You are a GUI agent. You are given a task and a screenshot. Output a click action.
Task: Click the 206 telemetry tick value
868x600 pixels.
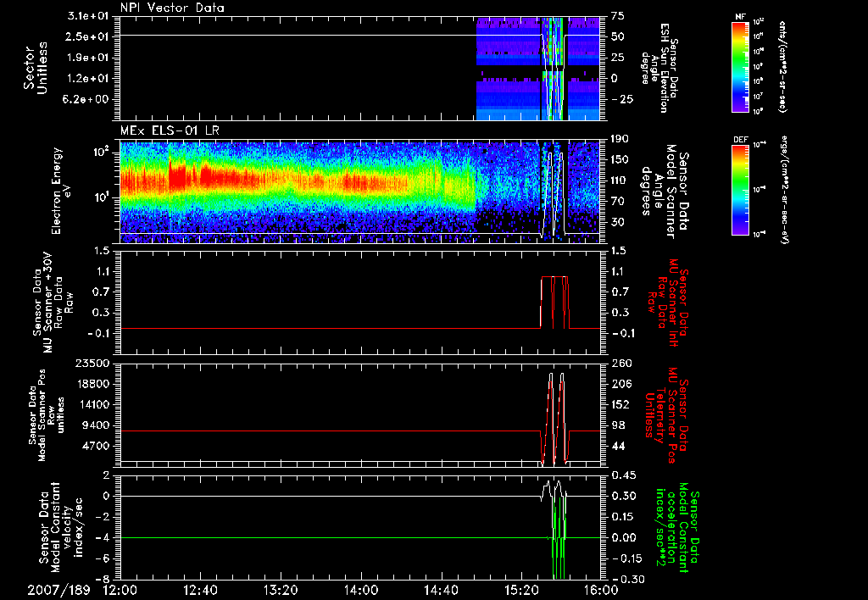pos(620,384)
